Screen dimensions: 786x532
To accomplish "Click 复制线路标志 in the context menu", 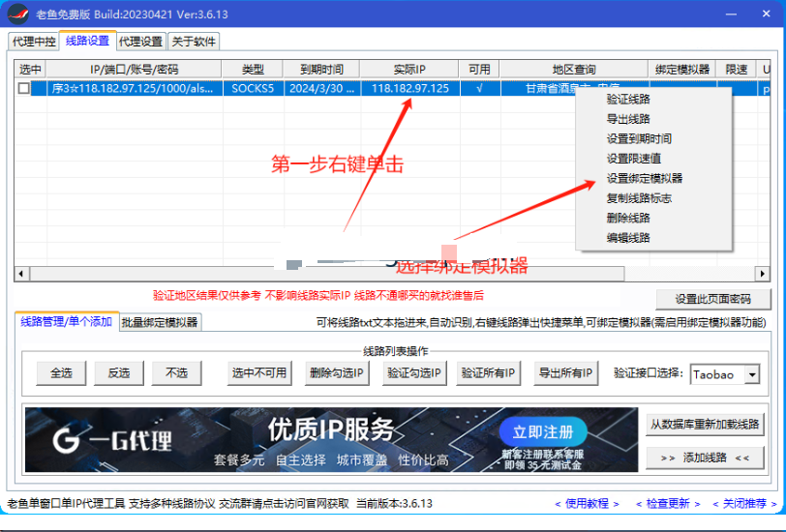I will [x=639, y=198].
